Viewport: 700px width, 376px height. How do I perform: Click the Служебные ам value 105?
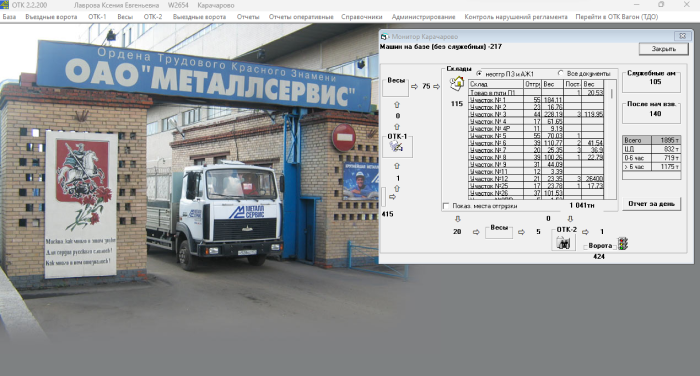(x=655, y=82)
